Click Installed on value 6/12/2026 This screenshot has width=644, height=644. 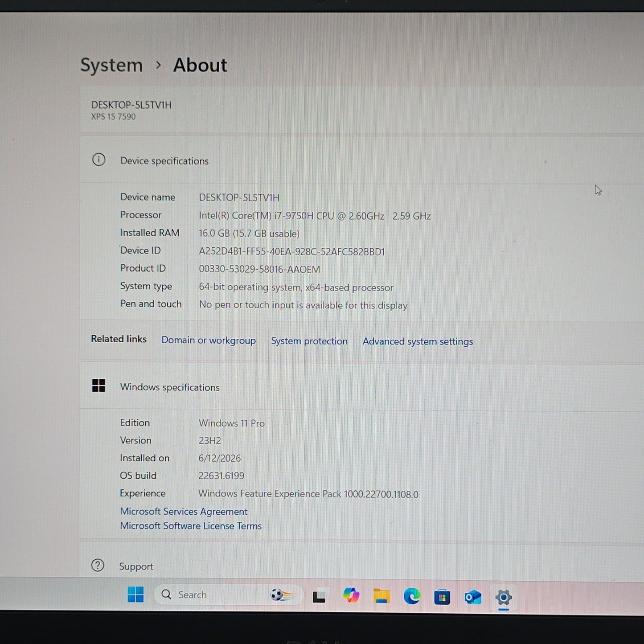click(x=220, y=458)
